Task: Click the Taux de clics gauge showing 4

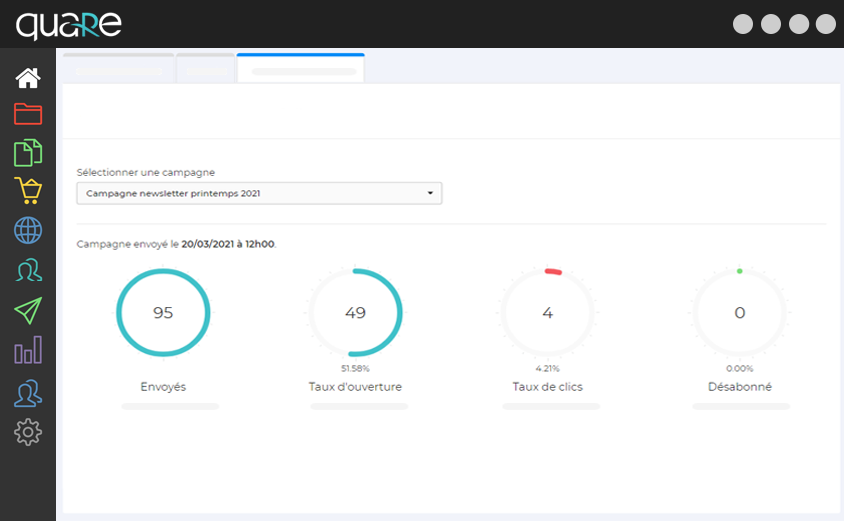Action: [x=547, y=312]
